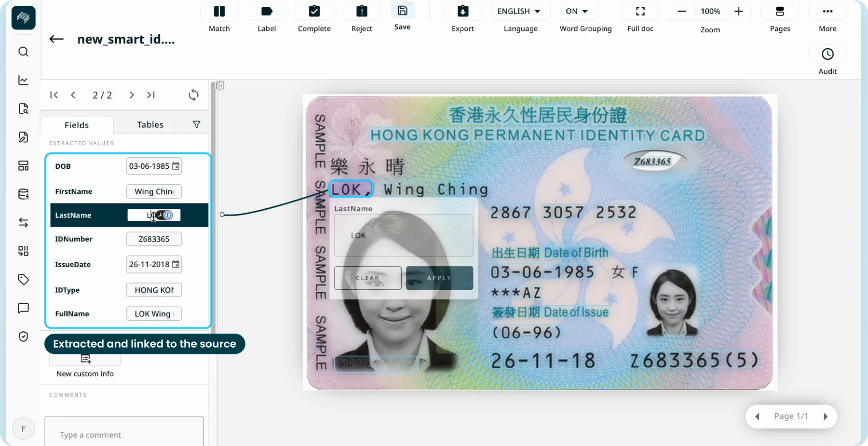Open the fields filter
Image resolution: width=868 pixels, height=446 pixels.
196,124
